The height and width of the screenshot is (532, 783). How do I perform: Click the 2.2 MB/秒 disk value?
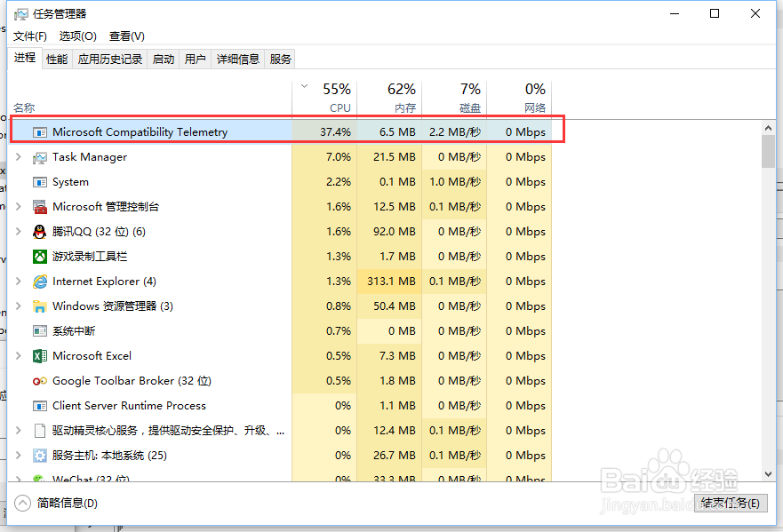[x=455, y=132]
